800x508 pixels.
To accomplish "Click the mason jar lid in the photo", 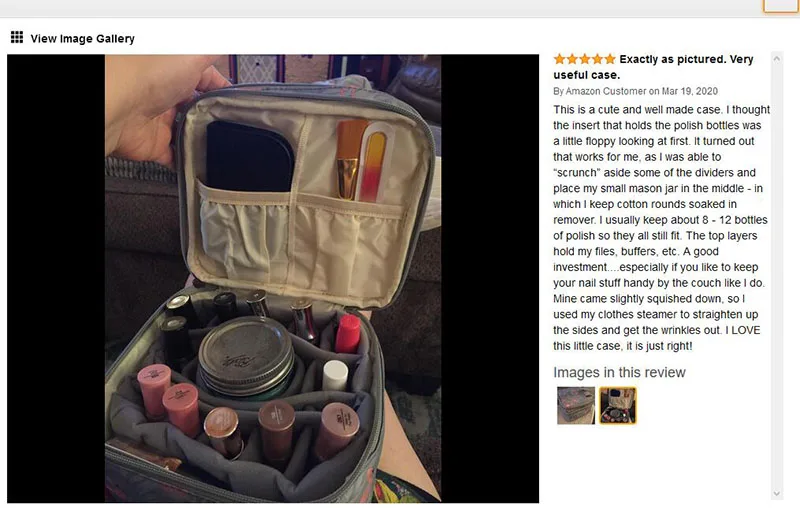I will (x=246, y=349).
